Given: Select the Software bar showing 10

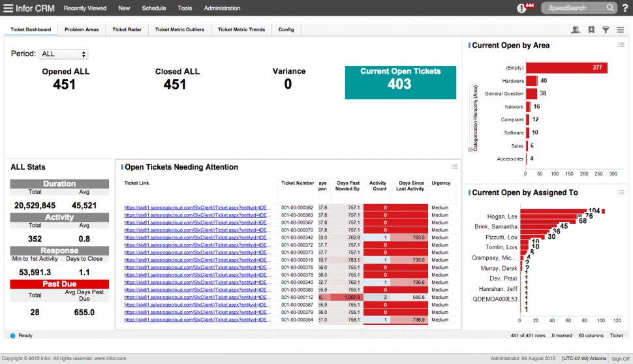Looking at the screenshot, I should point(527,132).
